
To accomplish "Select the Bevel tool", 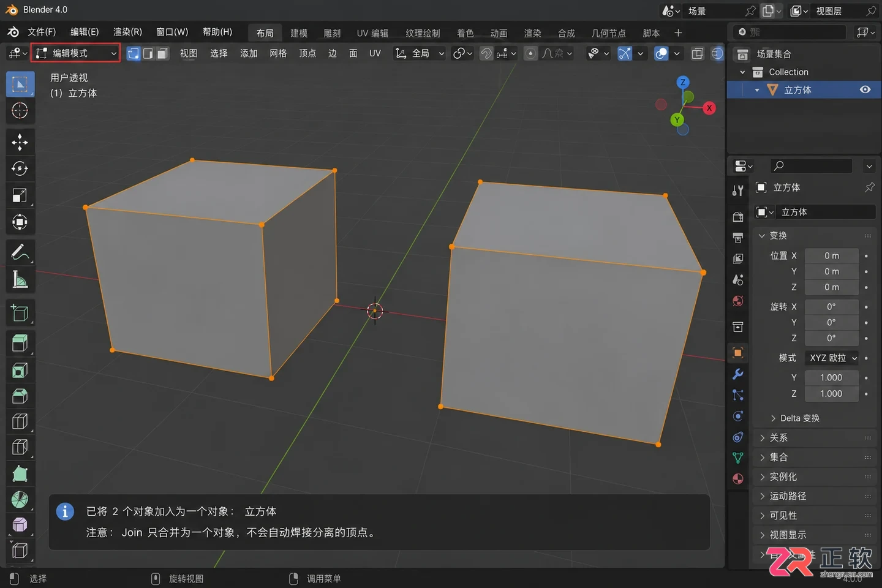I will (x=20, y=396).
